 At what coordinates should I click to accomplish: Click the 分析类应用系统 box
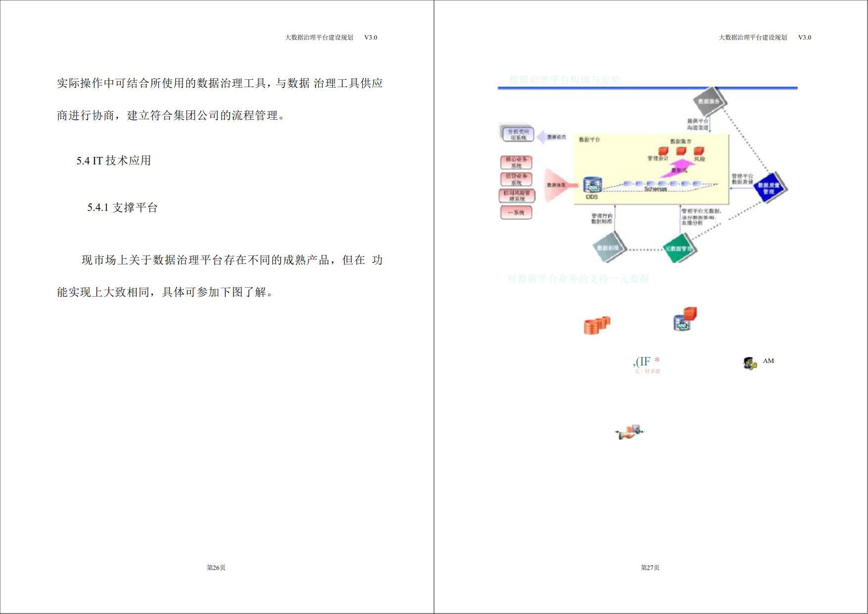coord(518,134)
